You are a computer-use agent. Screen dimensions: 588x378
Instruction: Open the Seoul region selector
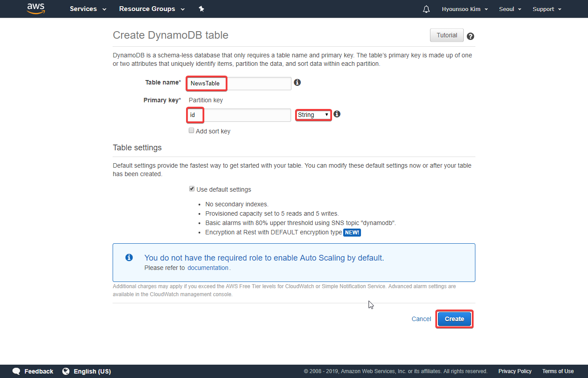tap(510, 9)
